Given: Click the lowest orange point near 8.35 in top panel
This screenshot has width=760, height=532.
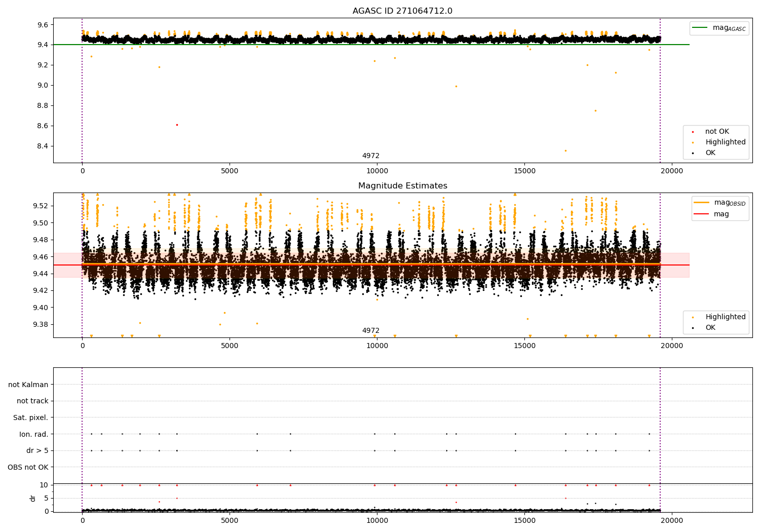Looking at the screenshot, I should point(565,150).
